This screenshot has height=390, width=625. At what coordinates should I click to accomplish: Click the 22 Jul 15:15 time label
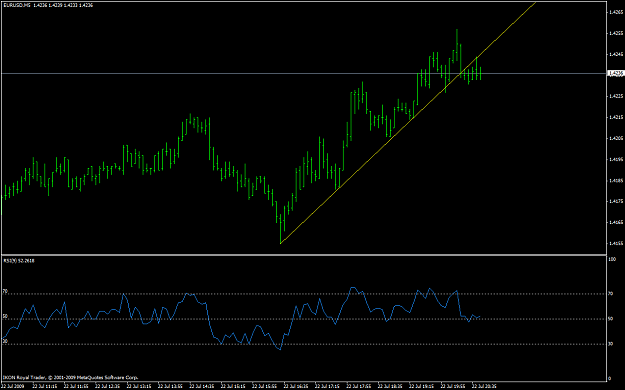point(233,386)
